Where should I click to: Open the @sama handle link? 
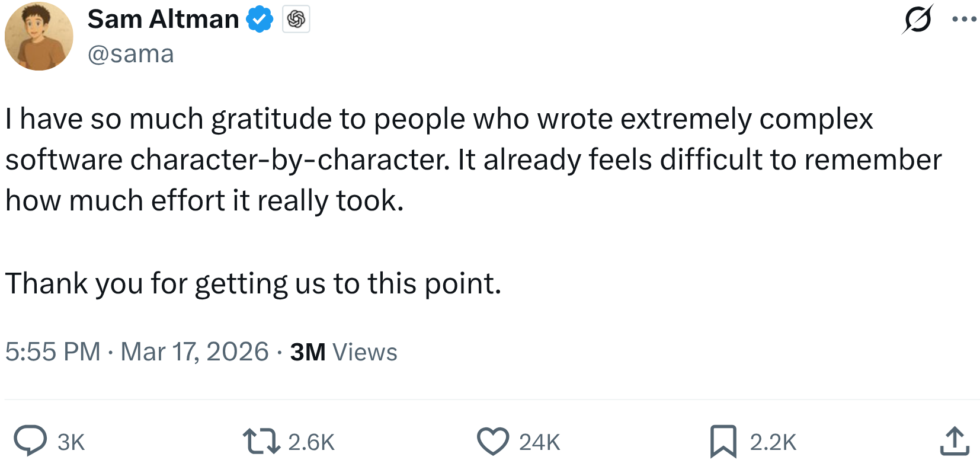point(131,54)
